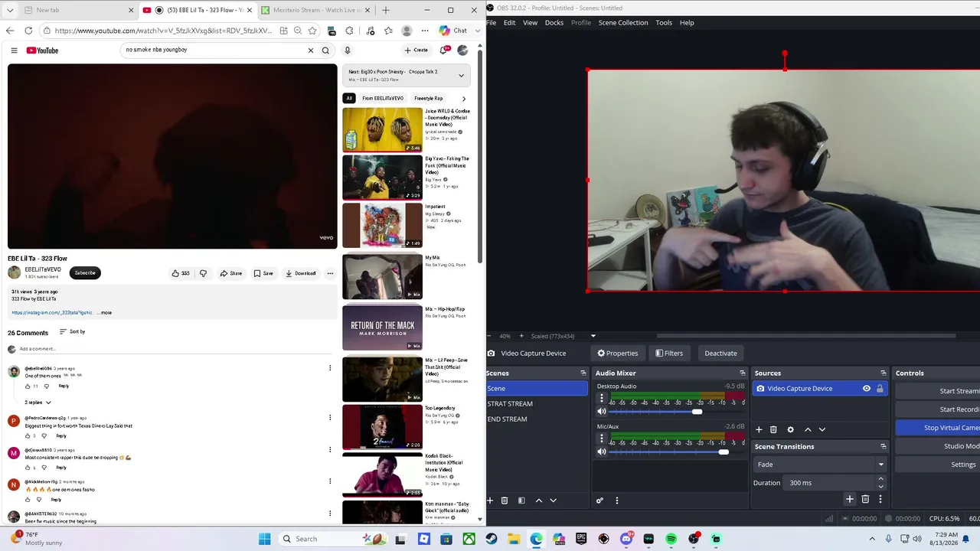Open Scene Transitions three-dot menu
980x551 pixels.
(x=880, y=499)
